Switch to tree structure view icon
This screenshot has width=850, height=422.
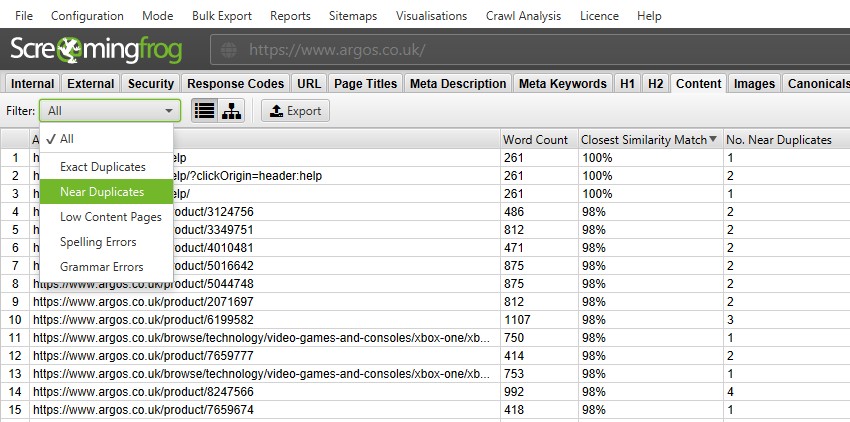click(x=230, y=111)
